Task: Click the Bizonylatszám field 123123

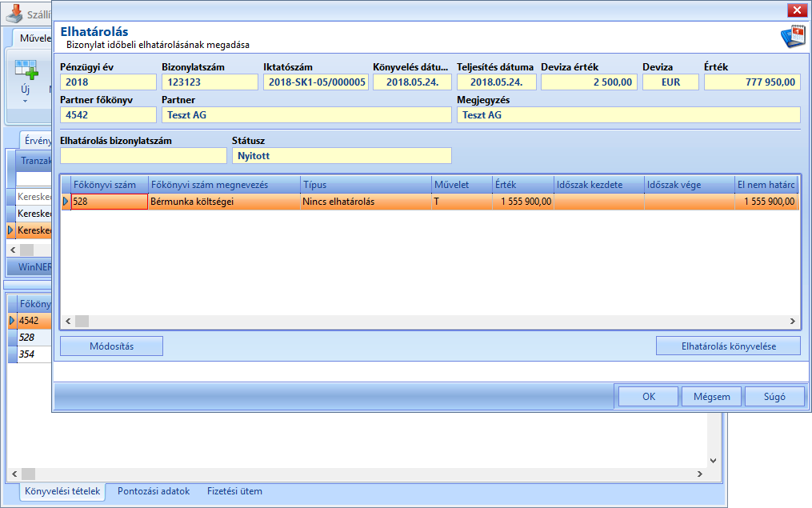Action: [210, 82]
